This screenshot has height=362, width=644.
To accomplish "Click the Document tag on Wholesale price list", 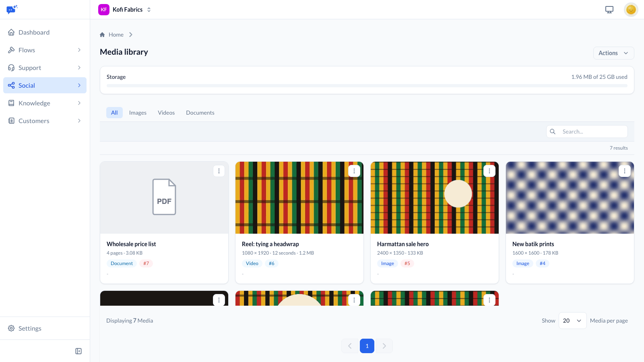I will [122, 263].
